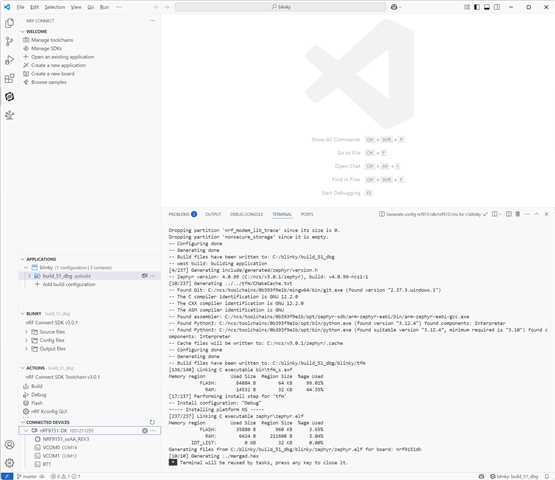Collapse the APPLICATIONS section
555x480 pixels.
[x=23, y=259]
